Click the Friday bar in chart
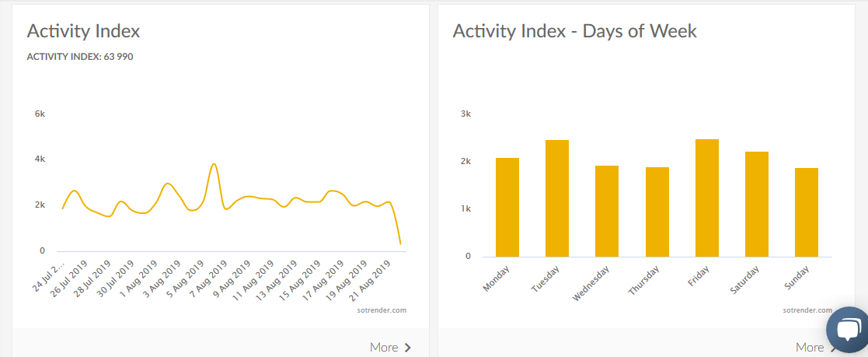The width and height of the screenshot is (868, 357). pyautogui.click(x=707, y=198)
